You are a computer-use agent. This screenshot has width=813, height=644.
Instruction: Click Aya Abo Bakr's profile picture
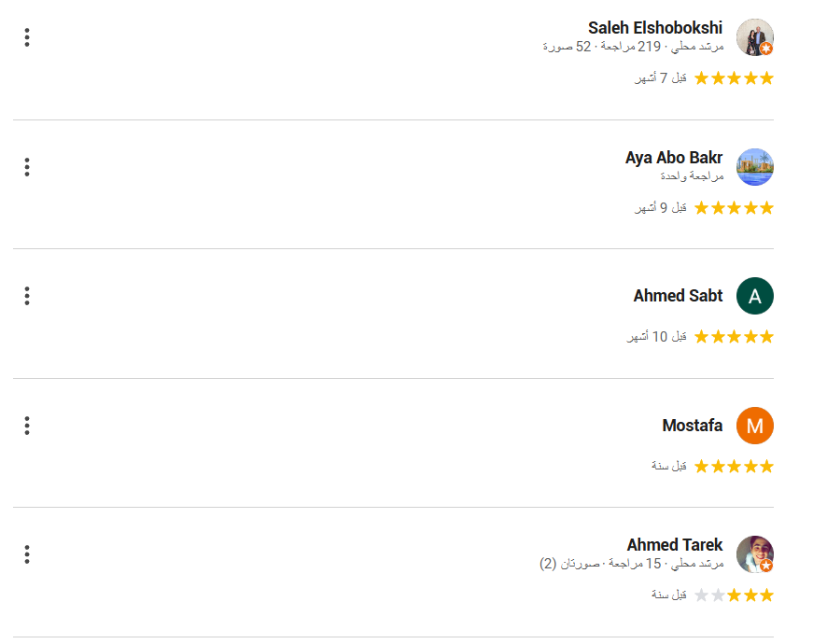coord(754,167)
